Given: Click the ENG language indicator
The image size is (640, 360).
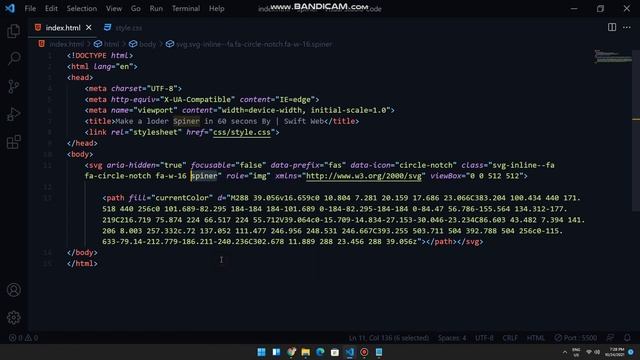Looking at the screenshot, I should coord(576,352).
